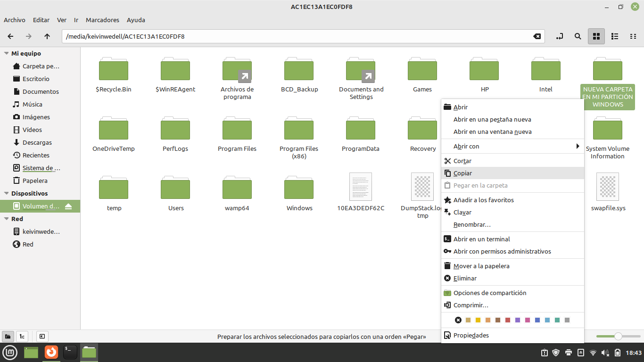Toggle the location entry toolbar icon
The height and width of the screenshot is (362, 644).
point(559,36)
